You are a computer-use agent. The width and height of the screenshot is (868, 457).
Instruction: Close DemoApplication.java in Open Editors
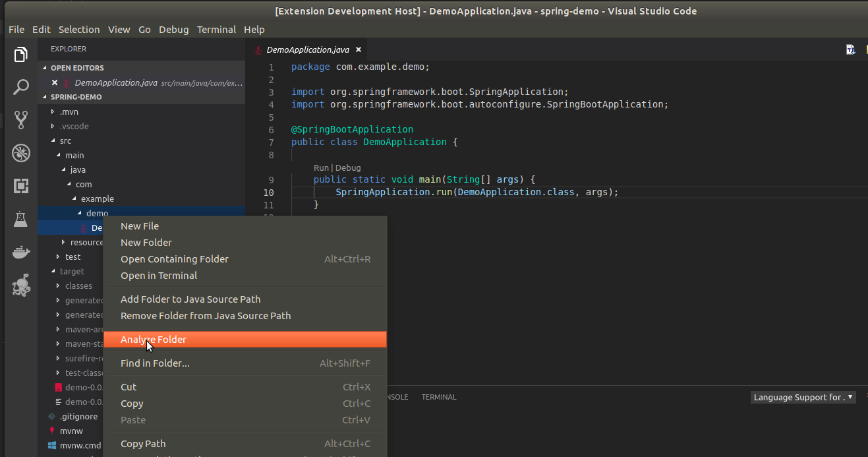pyautogui.click(x=55, y=82)
